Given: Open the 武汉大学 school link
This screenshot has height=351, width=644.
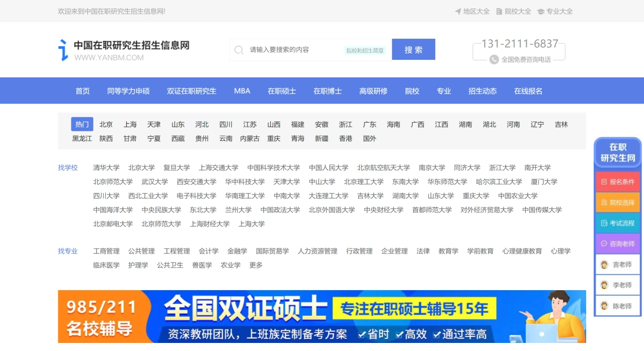Looking at the screenshot, I should (x=154, y=182).
